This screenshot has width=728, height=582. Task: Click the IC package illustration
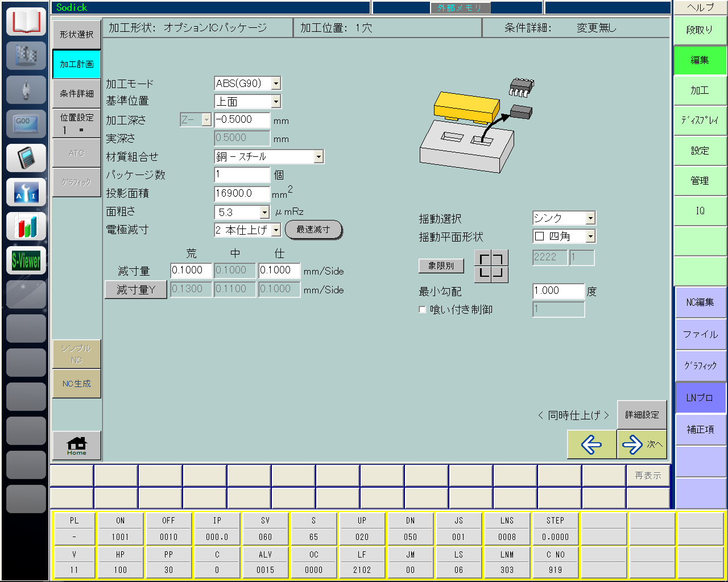pos(475,126)
